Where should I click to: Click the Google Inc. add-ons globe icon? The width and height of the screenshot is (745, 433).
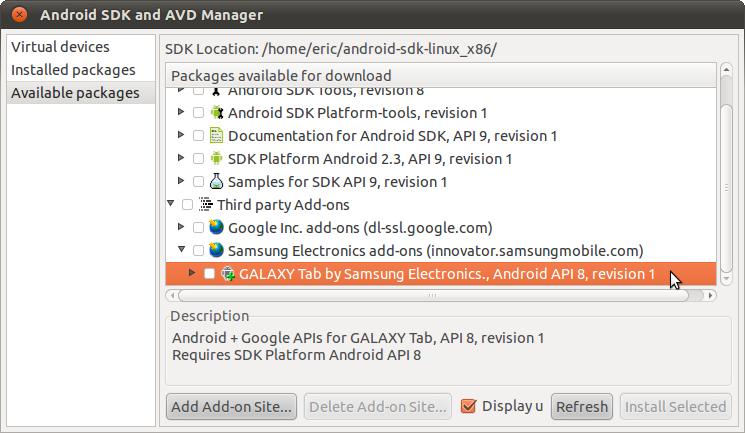(x=216, y=227)
